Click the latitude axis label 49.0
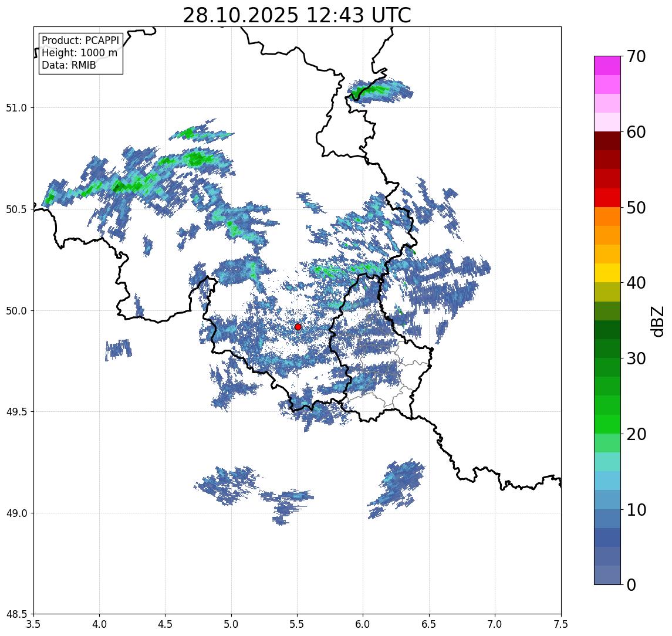The width and height of the screenshot is (672, 636). (x=16, y=513)
